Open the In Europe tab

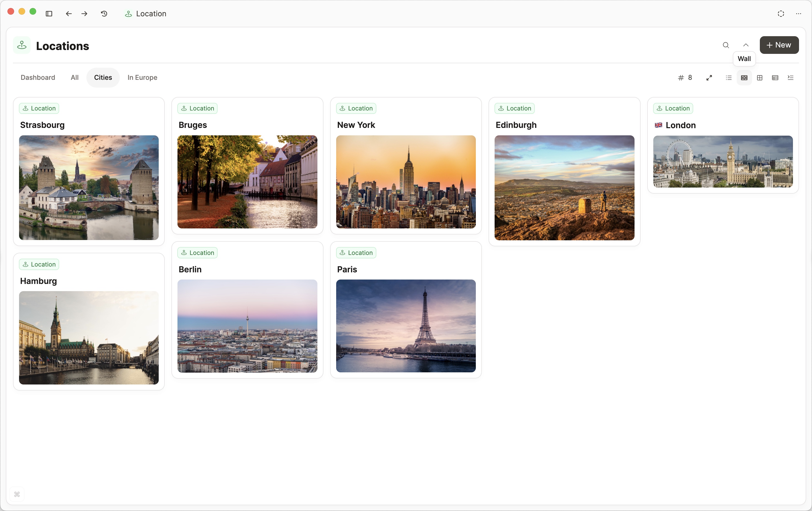coord(142,77)
